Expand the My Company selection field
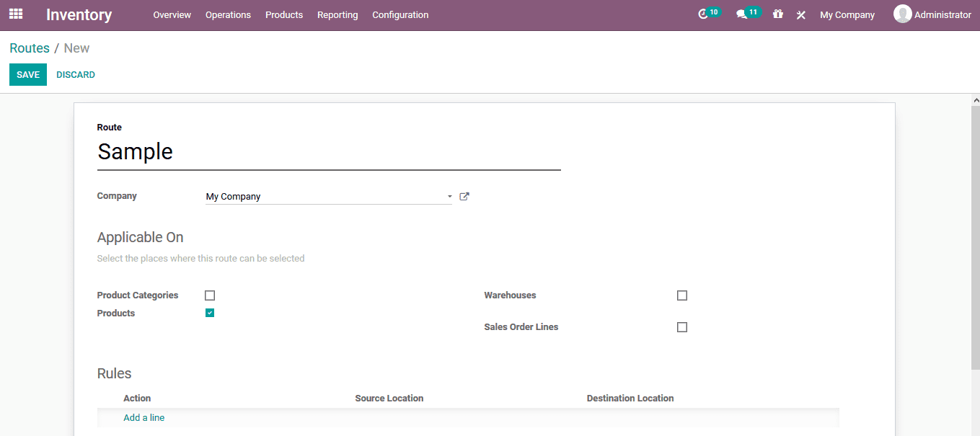Image resolution: width=980 pixels, height=436 pixels. point(325,195)
